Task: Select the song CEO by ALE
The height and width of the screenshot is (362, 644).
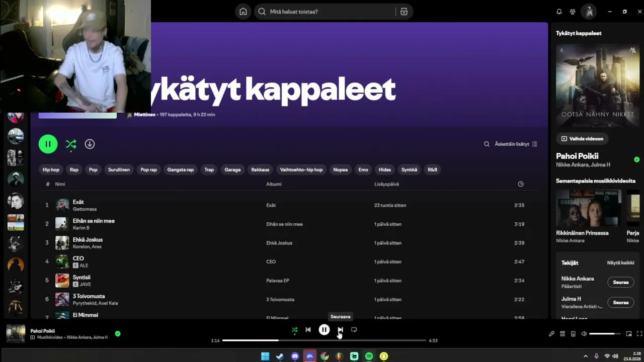Action: pos(289,262)
